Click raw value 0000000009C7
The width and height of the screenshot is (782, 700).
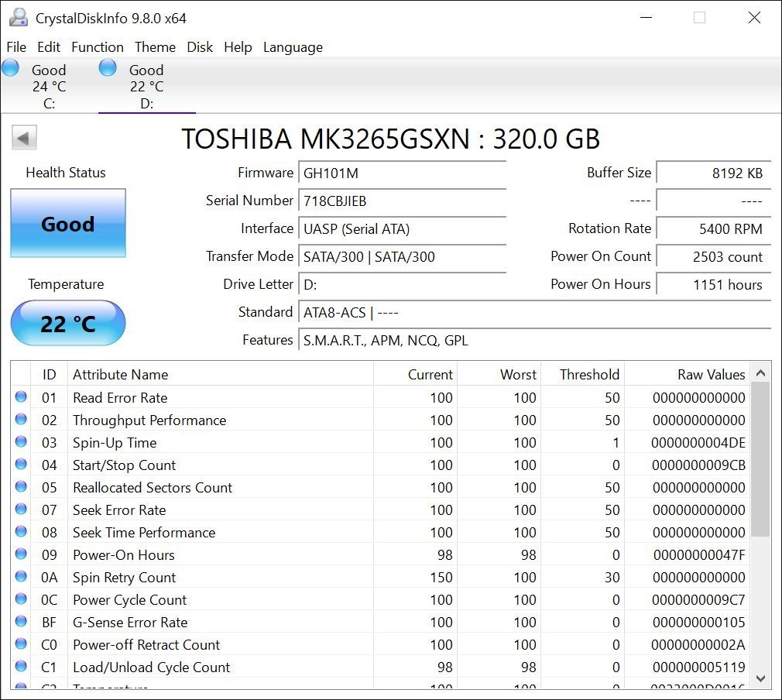tap(698, 599)
